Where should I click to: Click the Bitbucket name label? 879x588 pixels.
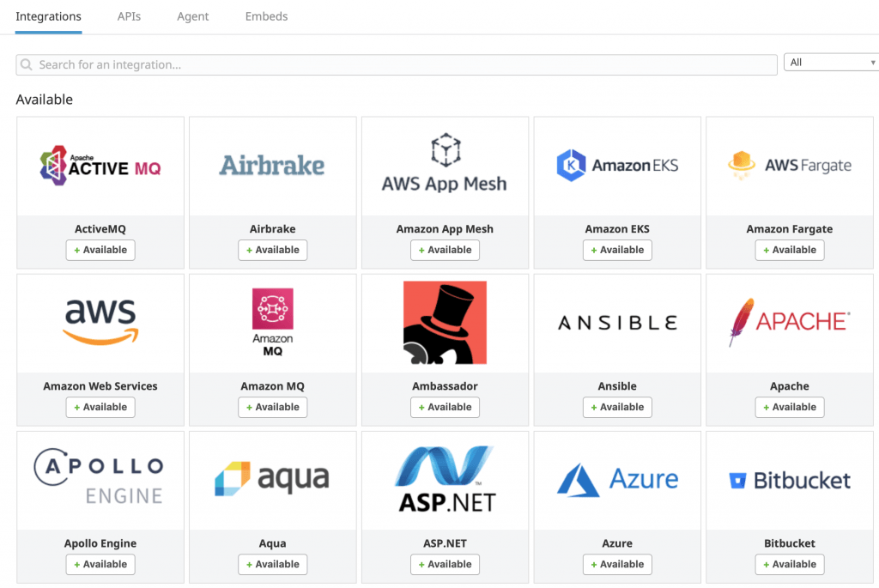(x=790, y=543)
